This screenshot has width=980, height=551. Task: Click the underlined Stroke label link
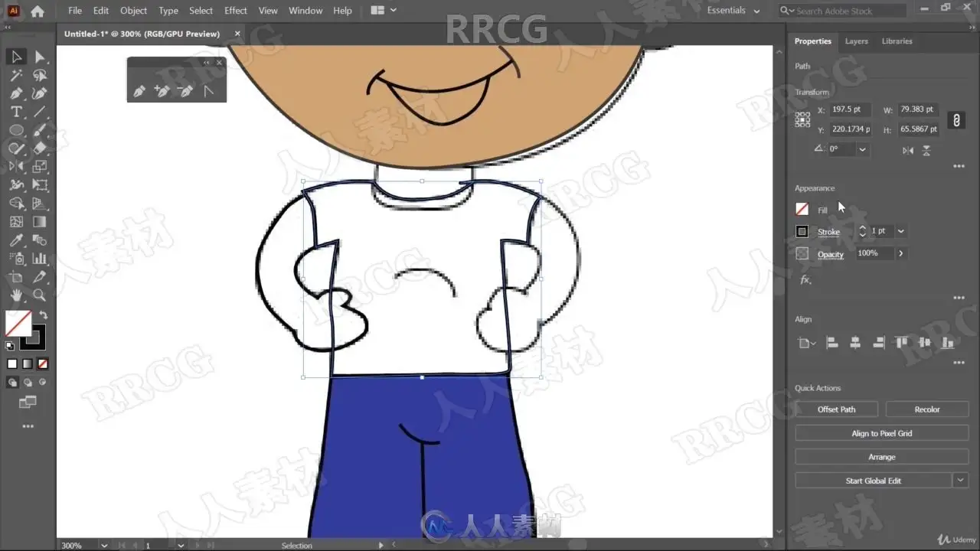(828, 232)
